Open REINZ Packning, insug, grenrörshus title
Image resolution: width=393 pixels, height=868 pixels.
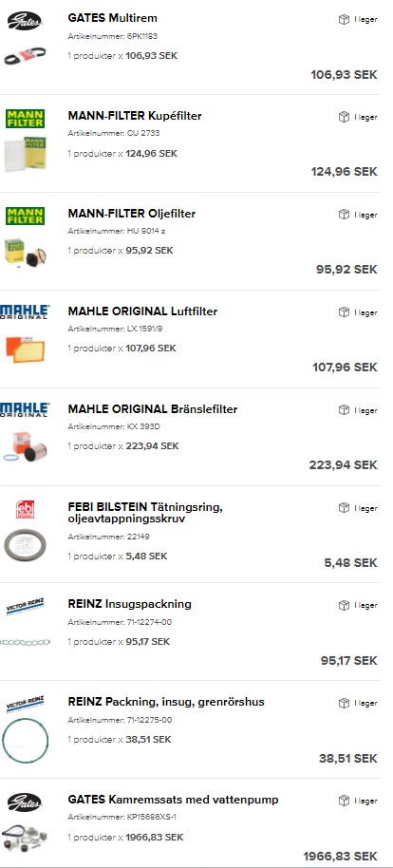click(166, 702)
